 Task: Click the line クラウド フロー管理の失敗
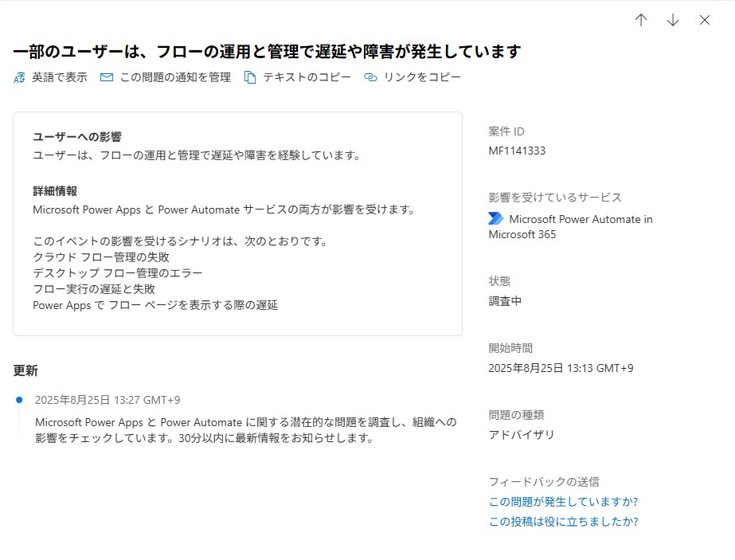(x=101, y=257)
